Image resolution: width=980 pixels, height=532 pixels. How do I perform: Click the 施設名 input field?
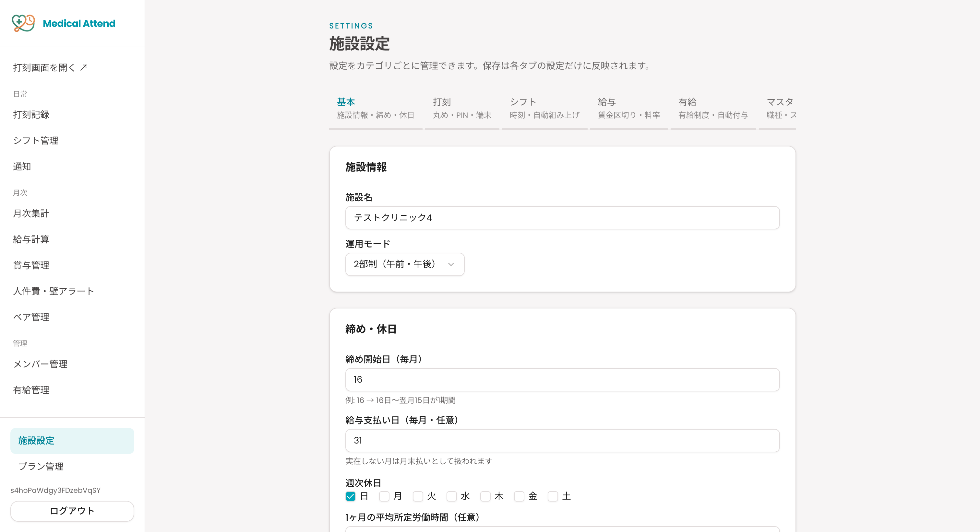(x=562, y=218)
